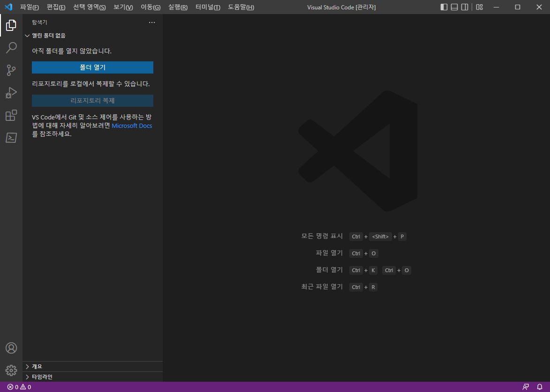Open the 도움말(H) menu
550x392 pixels.
tap(241, 7)
